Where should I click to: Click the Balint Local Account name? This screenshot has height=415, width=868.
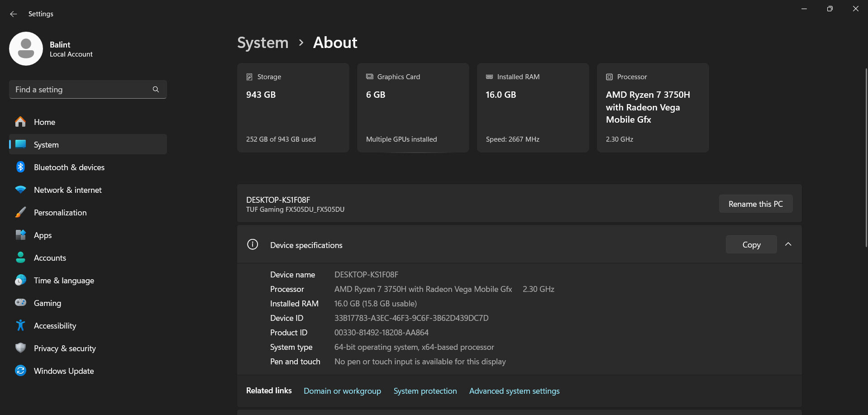[x=71, y=49]
